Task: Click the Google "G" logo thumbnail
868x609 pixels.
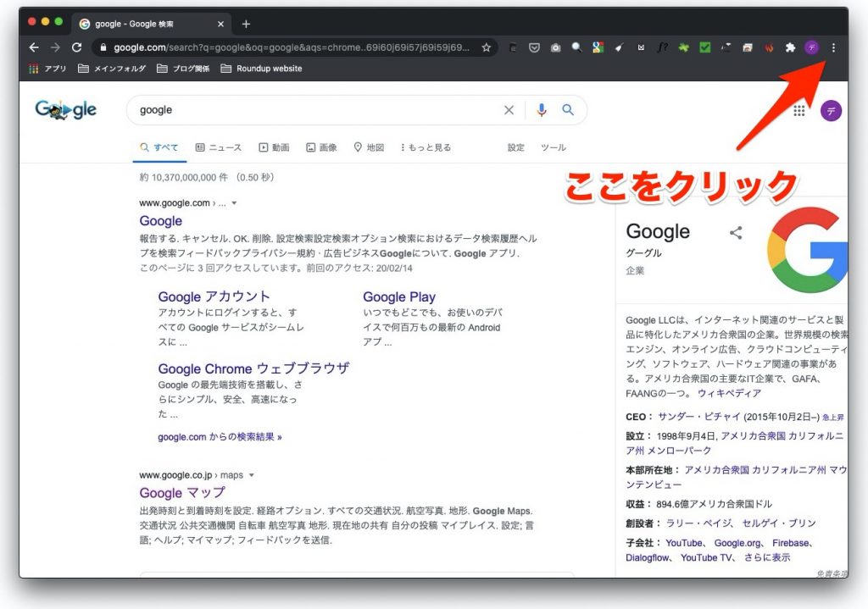Action: pyautogui.click(x=808, y=250)
